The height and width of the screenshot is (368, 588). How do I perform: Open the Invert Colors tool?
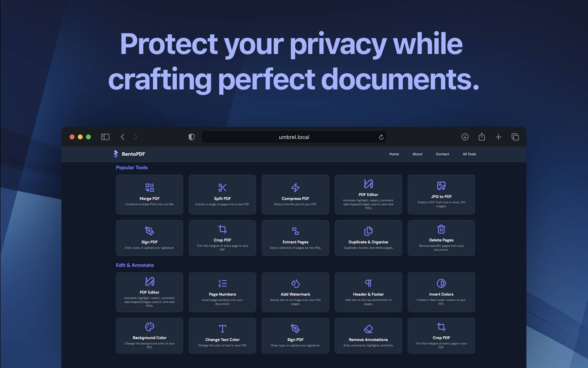[x=441, y=292]
